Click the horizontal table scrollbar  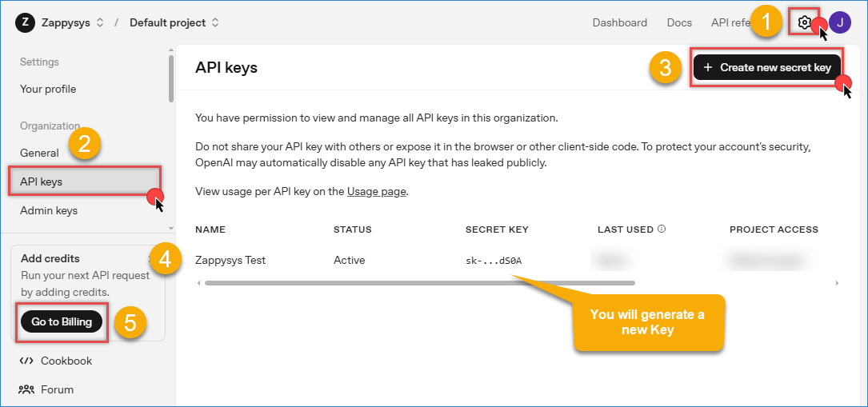pyautogui.click(x=419, y=282)
